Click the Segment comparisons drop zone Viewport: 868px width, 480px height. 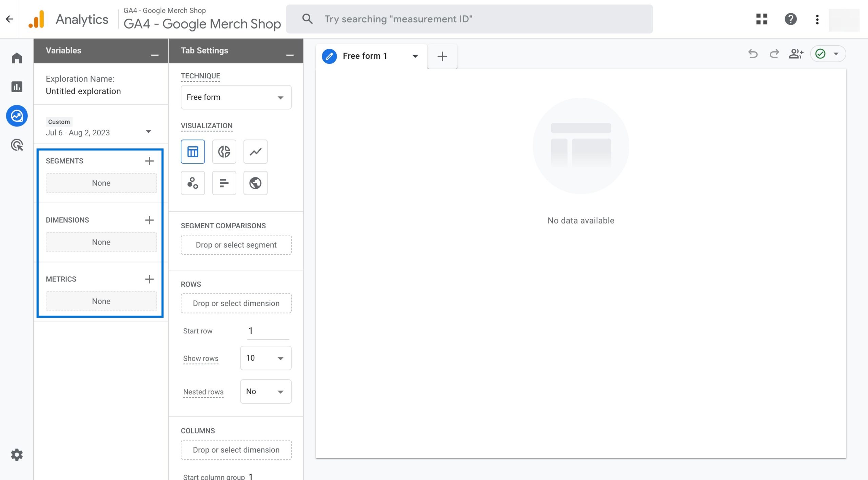[x=236, y=245]
